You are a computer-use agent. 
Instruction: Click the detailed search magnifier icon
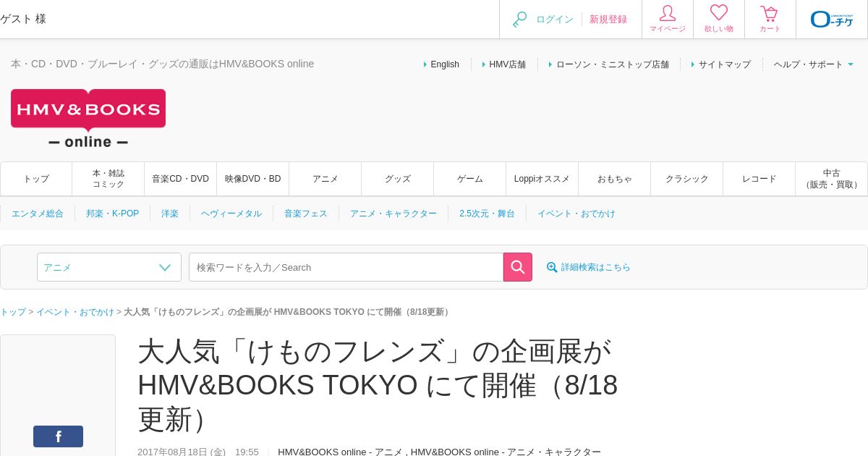pyautogui.click(x=552, y=267)
